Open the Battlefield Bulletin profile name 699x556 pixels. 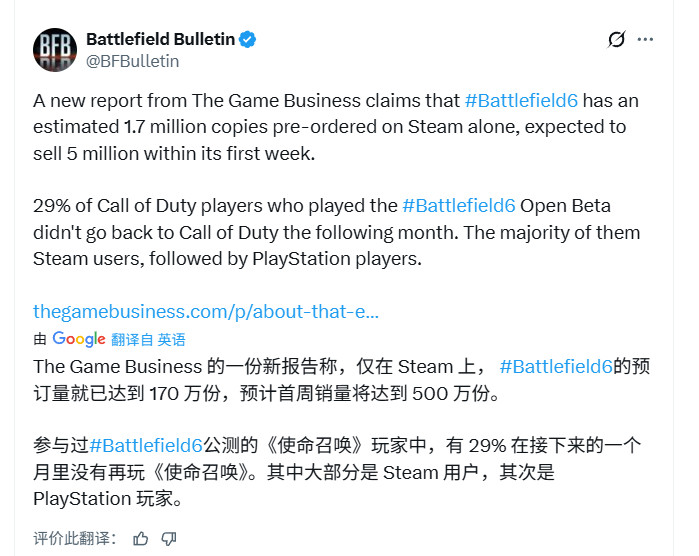point(160,40)
